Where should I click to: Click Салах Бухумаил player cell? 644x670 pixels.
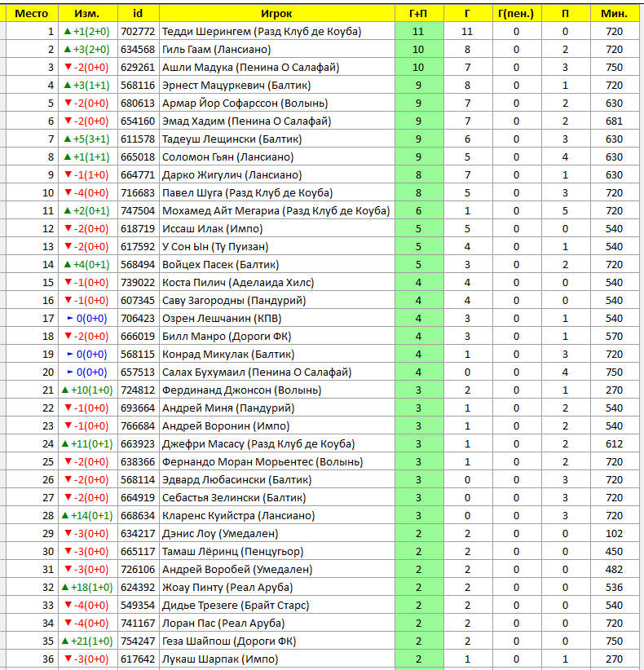pos(277,372)
